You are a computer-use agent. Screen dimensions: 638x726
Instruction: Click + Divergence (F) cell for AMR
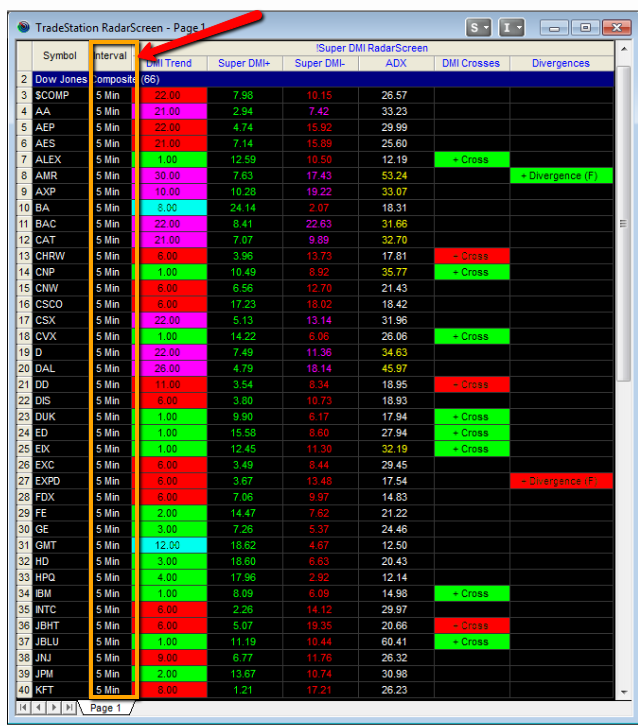561,175
